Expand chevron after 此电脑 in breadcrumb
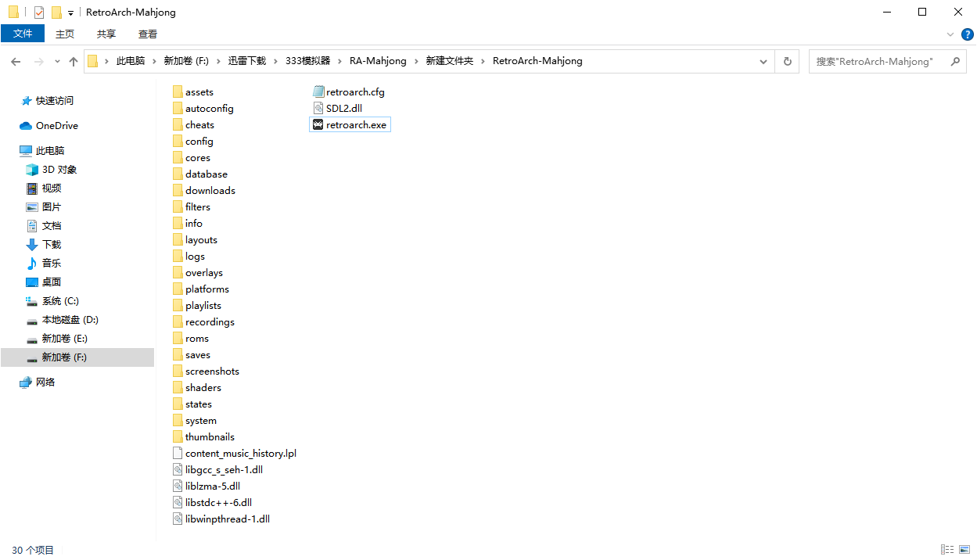Image resolution: width=977 pixels, height=560 pixels. 154,61
